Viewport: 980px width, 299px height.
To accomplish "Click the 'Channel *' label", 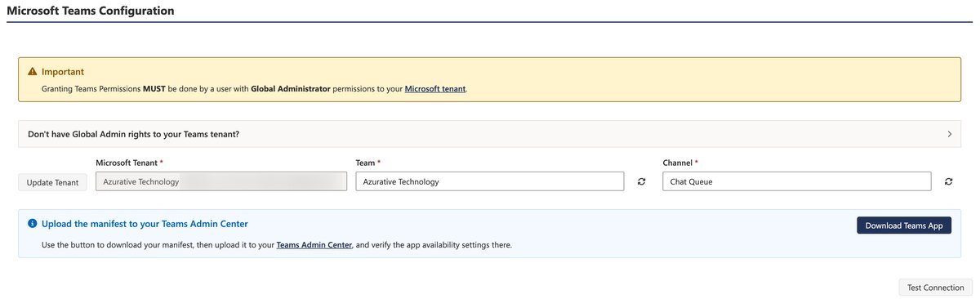I will pyautogui.click(x=680, y=163).
